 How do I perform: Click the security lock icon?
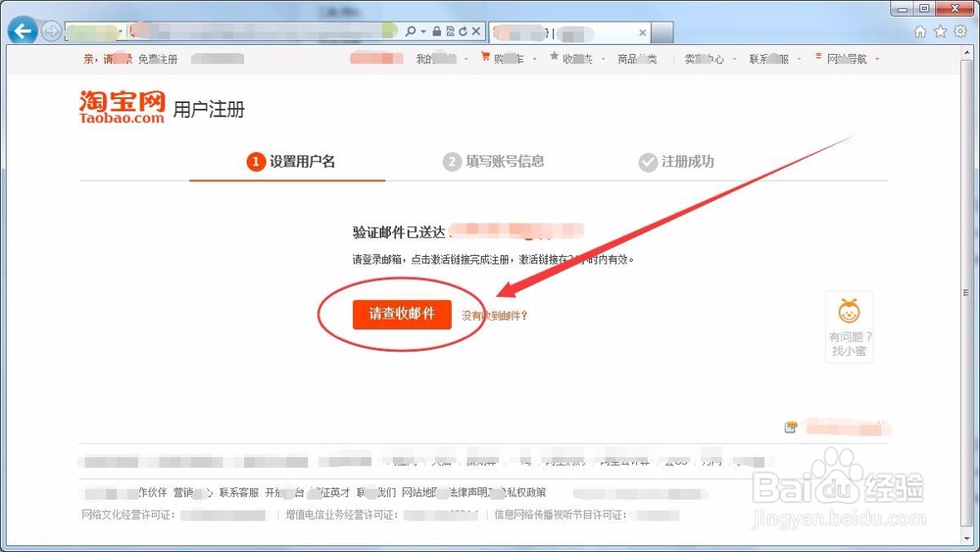pyautogui.click(x=437, y=31)
